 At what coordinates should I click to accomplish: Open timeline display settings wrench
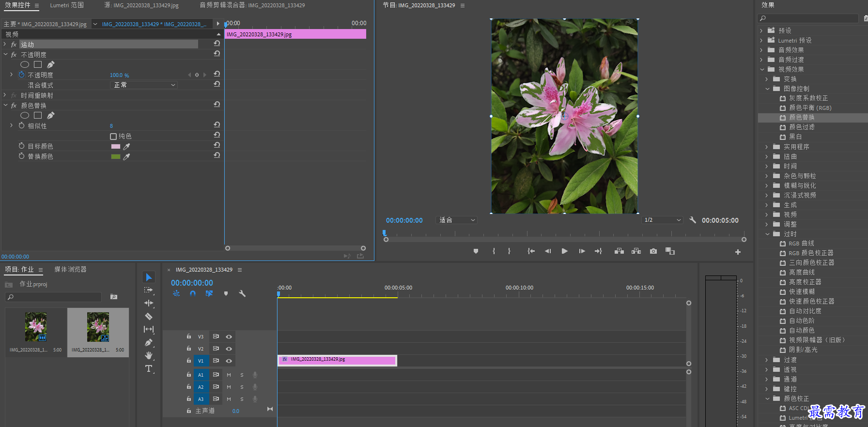242,293
